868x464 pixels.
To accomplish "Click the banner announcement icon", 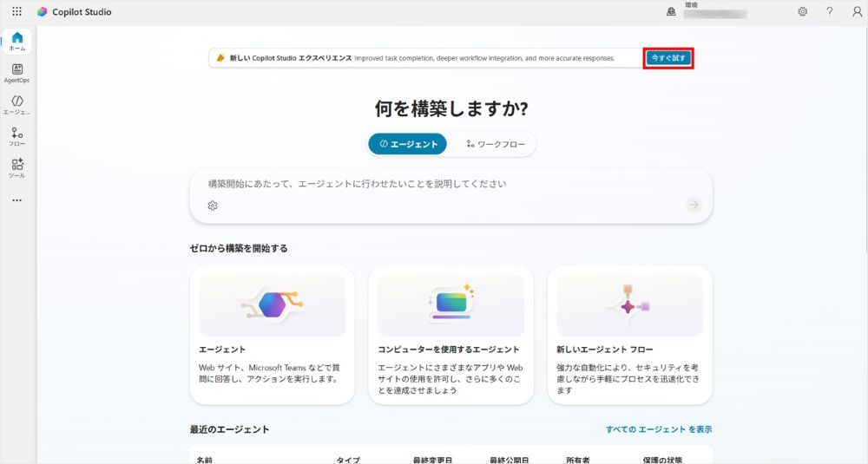I will click(x=220, y=57).
